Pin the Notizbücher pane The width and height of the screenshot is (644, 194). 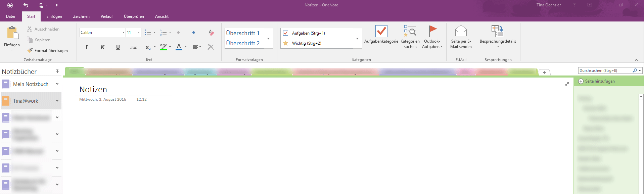(57, 71)
